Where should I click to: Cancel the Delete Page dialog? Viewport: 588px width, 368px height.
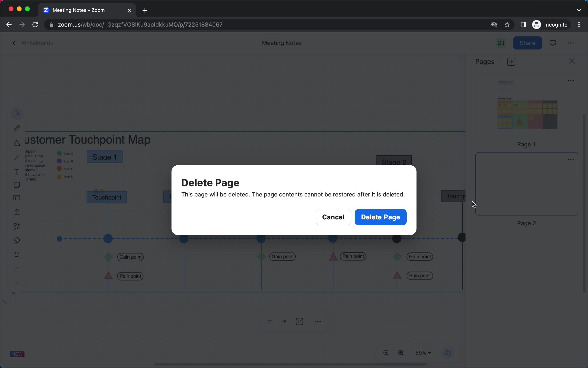[333, 217]
